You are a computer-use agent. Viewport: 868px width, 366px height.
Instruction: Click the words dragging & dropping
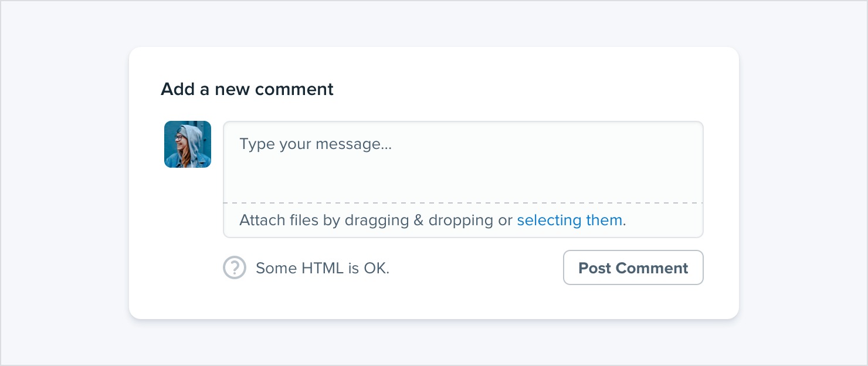click(419, 221)
